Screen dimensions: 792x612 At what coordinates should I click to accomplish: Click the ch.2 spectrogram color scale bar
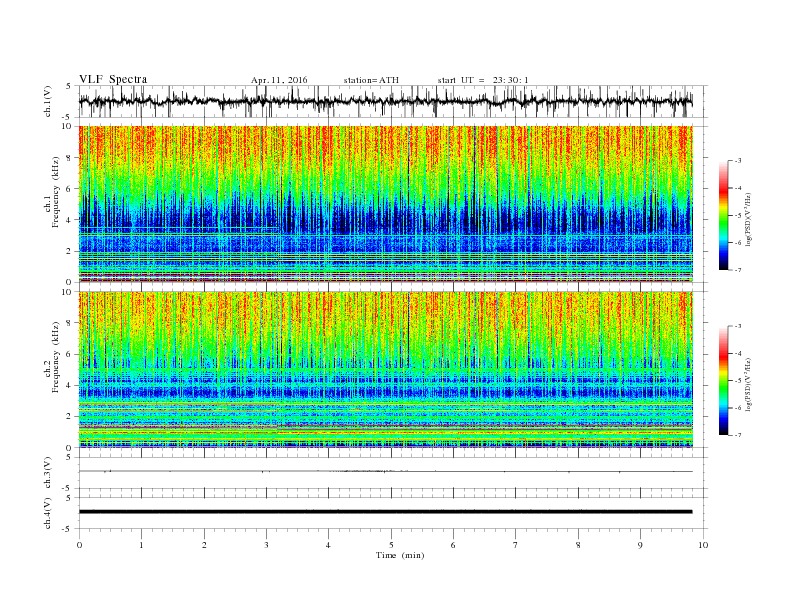[724, 380]
